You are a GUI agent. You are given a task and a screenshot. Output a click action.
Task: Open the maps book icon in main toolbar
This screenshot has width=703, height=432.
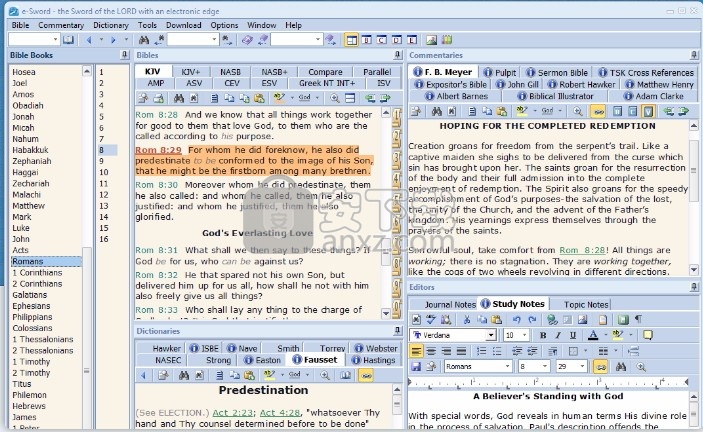[x=447, y=40]
